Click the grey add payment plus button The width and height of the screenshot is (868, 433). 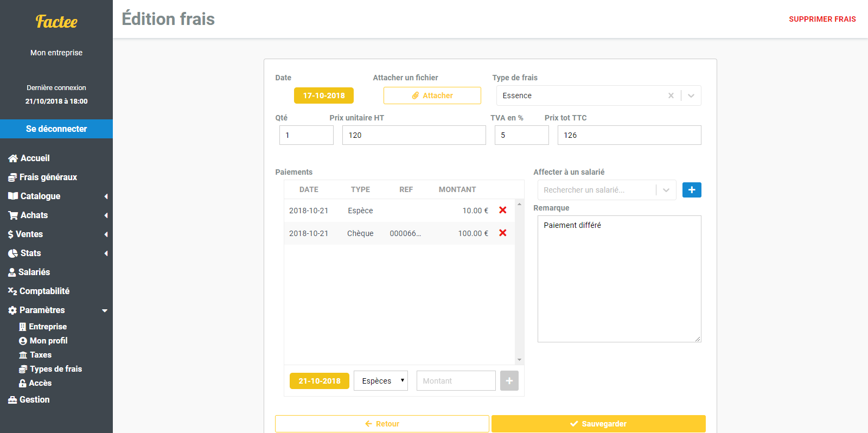tap(509, 381)
